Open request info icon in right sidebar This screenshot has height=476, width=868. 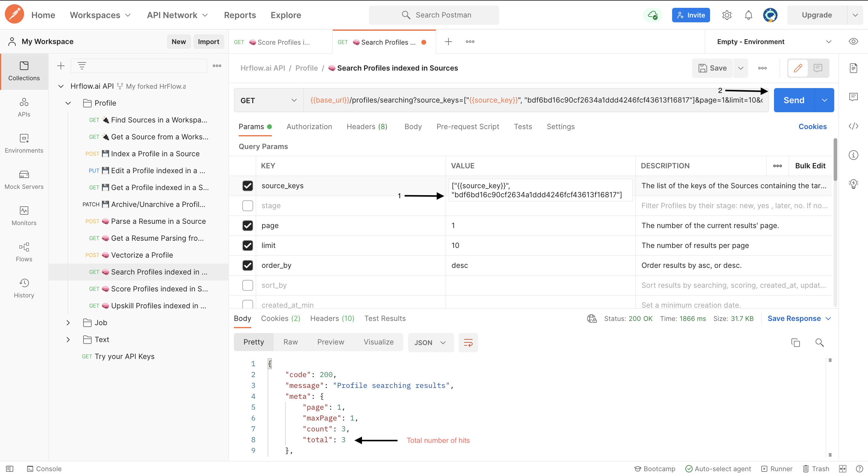coord(853,155)
